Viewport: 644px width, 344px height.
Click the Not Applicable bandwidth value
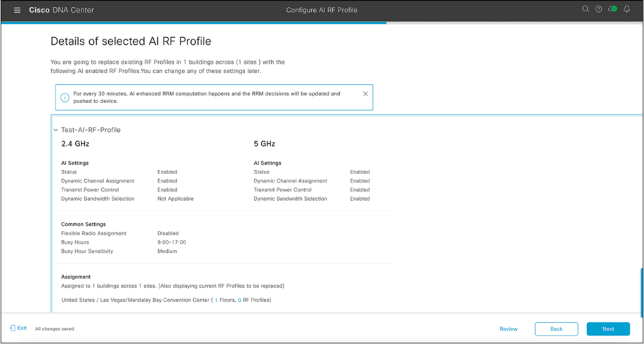(x=176, y=199)
